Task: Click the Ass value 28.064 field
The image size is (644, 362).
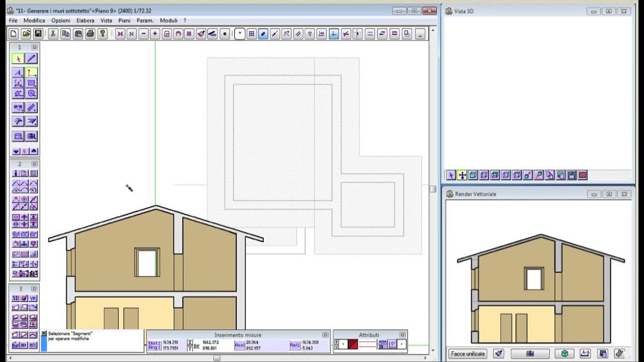Action: tap(253, 342)
